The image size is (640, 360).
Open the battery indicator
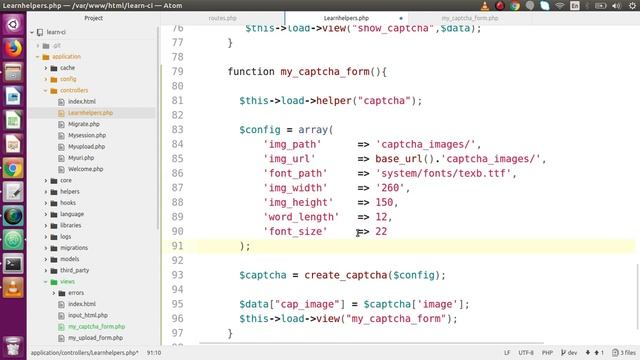click(600, 5)
